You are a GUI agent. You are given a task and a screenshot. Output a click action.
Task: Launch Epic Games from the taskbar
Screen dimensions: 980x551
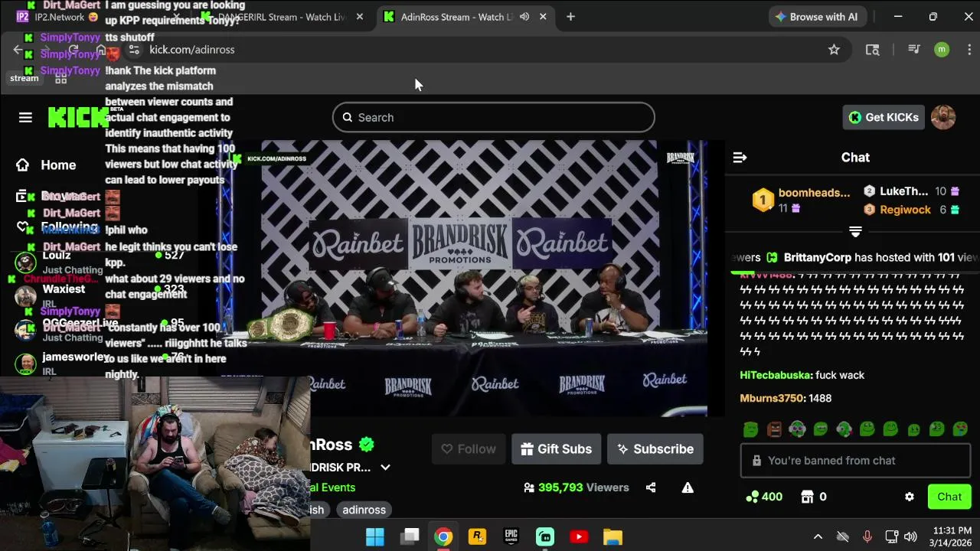coord(511,536)
